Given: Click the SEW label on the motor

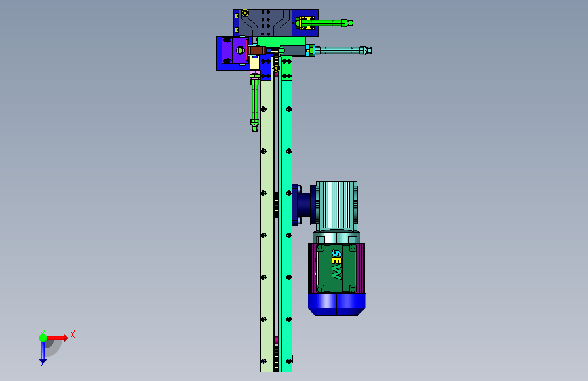Looking at the screenshot, I should point(336,265).
